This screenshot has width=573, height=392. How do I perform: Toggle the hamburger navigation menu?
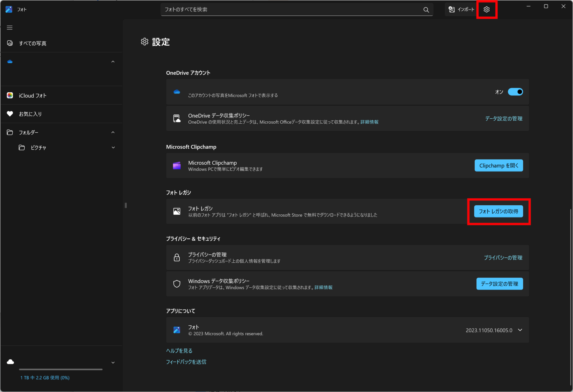point(10,27)
